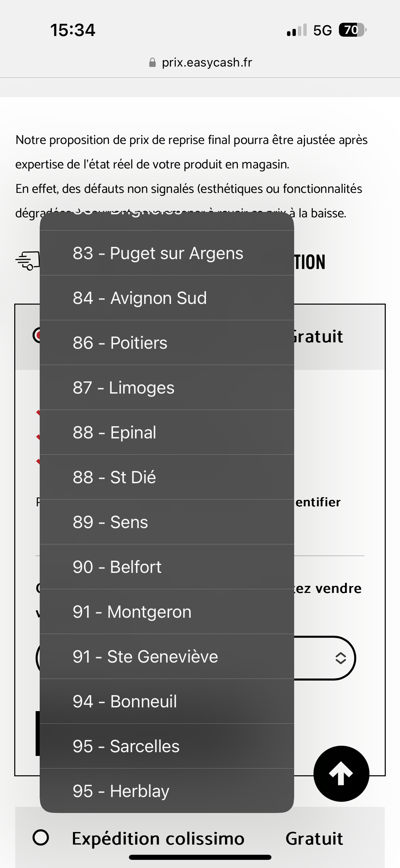Choose 95 - Herblay option

coord(167,791)
